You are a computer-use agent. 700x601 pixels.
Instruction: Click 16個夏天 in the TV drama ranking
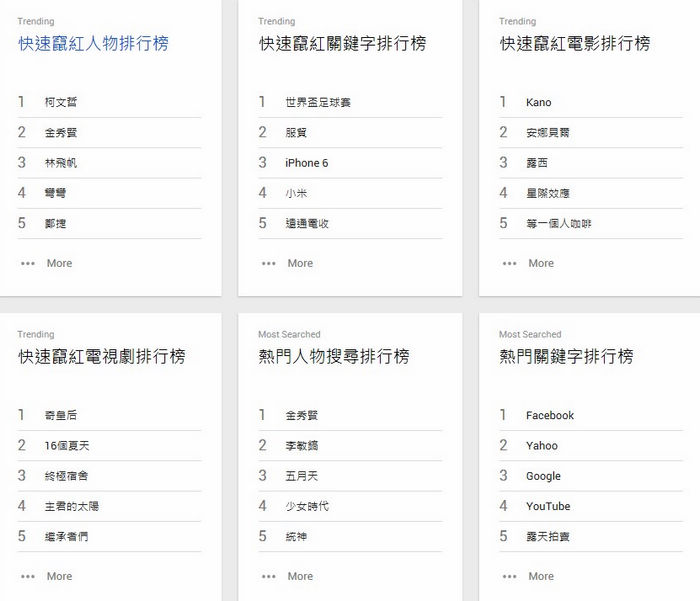[x=66, y=446]
